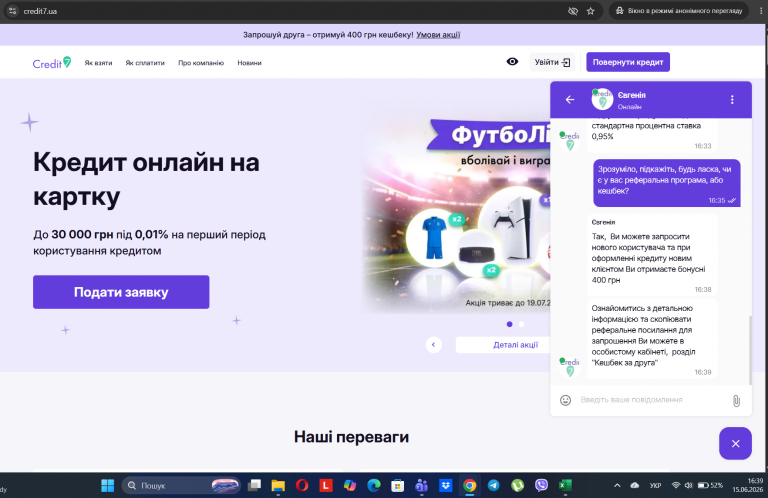
Task: Bookmark this page with the star icon
Action: tap(591, 11)
